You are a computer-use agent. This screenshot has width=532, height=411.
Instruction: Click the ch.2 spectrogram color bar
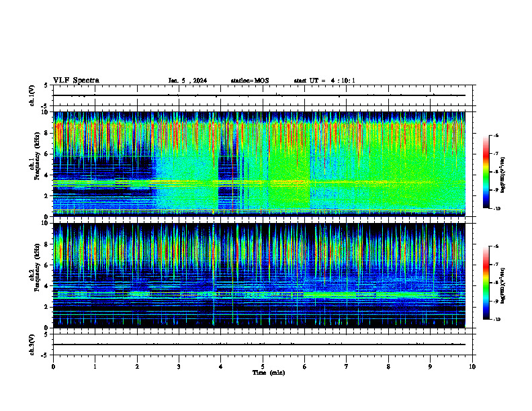tap(486, 283)
